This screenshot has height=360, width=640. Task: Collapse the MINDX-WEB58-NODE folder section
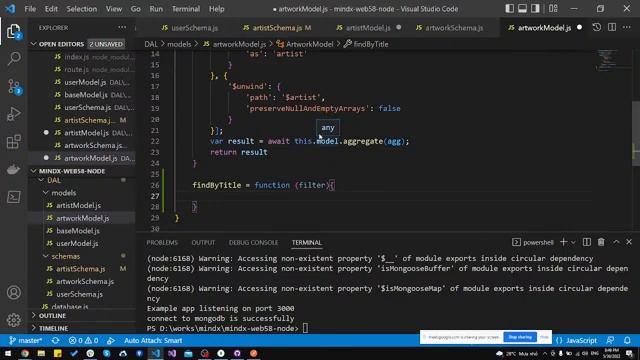pyautogui.click(x=34, y=171)
